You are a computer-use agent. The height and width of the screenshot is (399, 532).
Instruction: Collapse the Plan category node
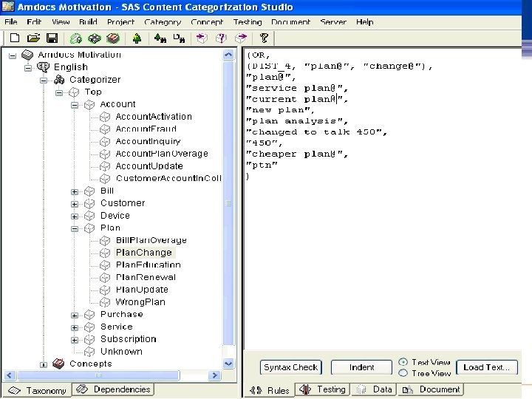point(75,228)
